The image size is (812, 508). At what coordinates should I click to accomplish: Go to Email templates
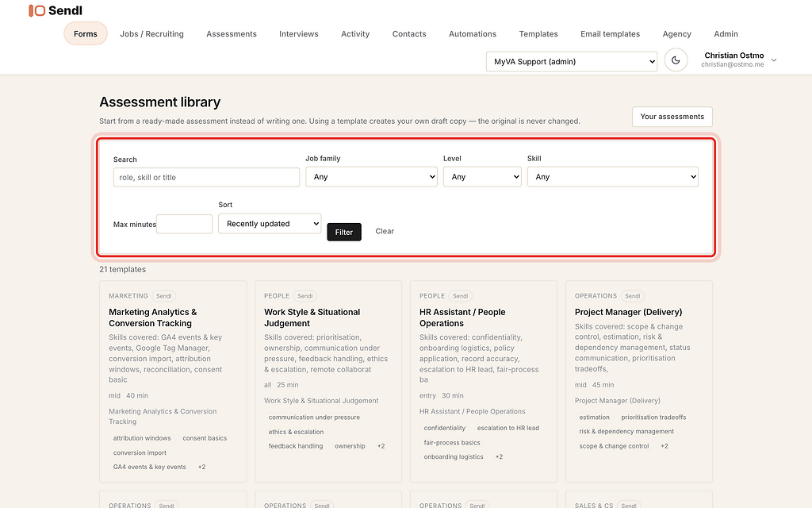pyautogui.click(x=610, y=33)
